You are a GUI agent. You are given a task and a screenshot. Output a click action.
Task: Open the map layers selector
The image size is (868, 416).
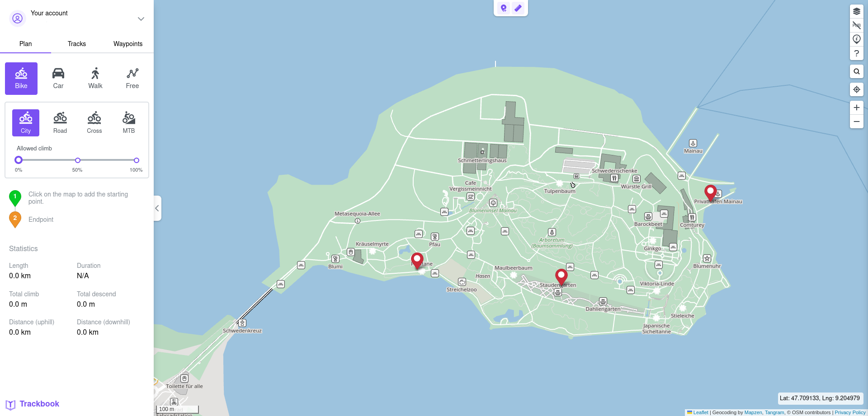856,11
